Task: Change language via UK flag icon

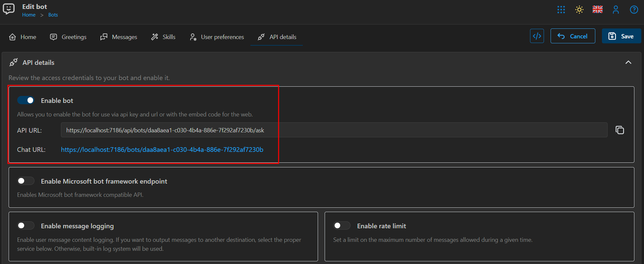Action: click(x=598, y=10)
